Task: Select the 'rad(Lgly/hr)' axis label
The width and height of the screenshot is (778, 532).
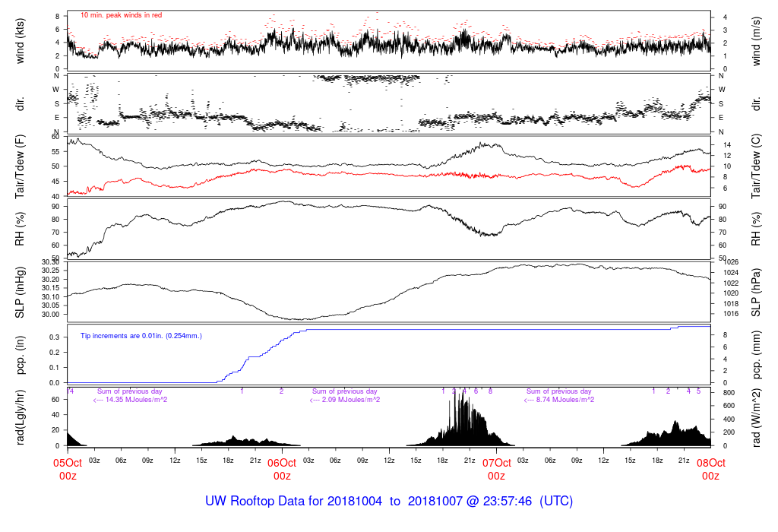Action: tap(20, 418)
